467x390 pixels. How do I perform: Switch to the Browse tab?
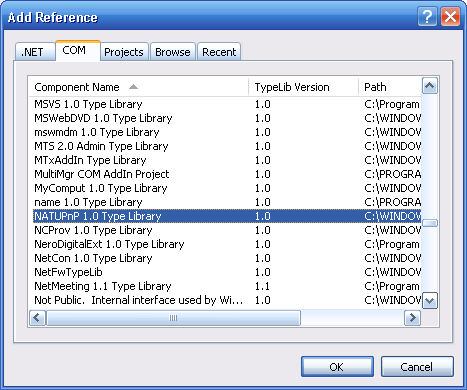coord(173,52)
